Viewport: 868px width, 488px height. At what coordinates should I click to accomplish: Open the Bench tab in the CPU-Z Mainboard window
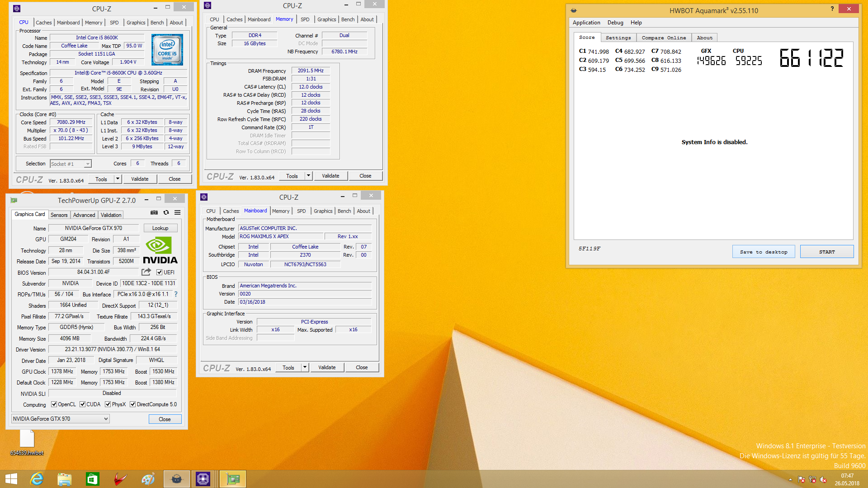(x=344, y=211)
